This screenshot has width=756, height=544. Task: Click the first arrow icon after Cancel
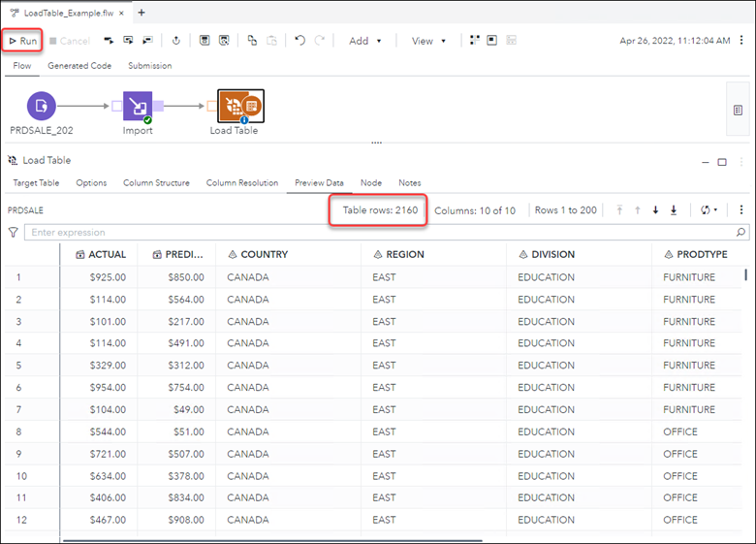(x=109, y=41)
